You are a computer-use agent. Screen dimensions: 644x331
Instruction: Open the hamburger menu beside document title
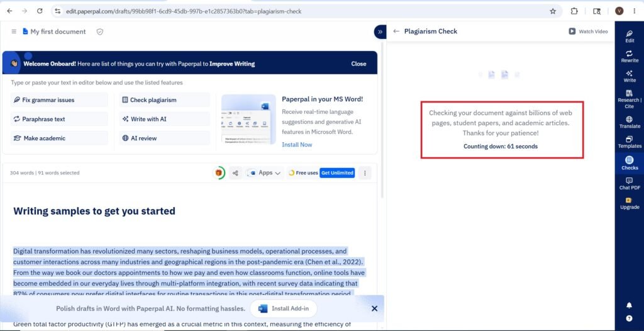coord(14,31)
